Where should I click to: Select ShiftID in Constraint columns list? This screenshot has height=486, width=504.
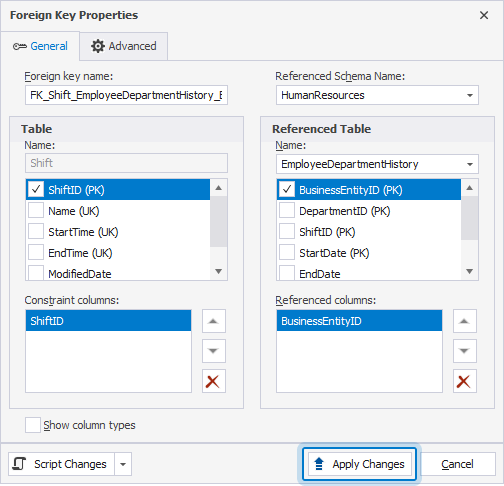point(108,321)
